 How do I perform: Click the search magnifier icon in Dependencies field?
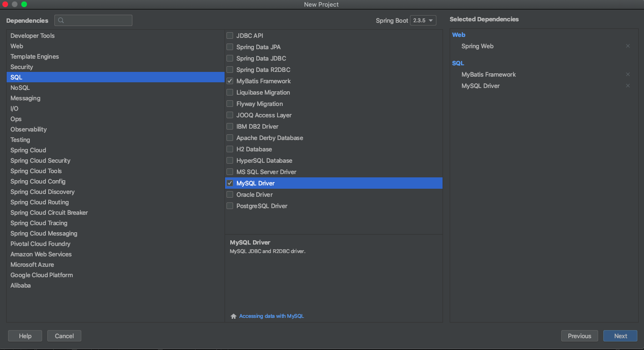point(61,20)
